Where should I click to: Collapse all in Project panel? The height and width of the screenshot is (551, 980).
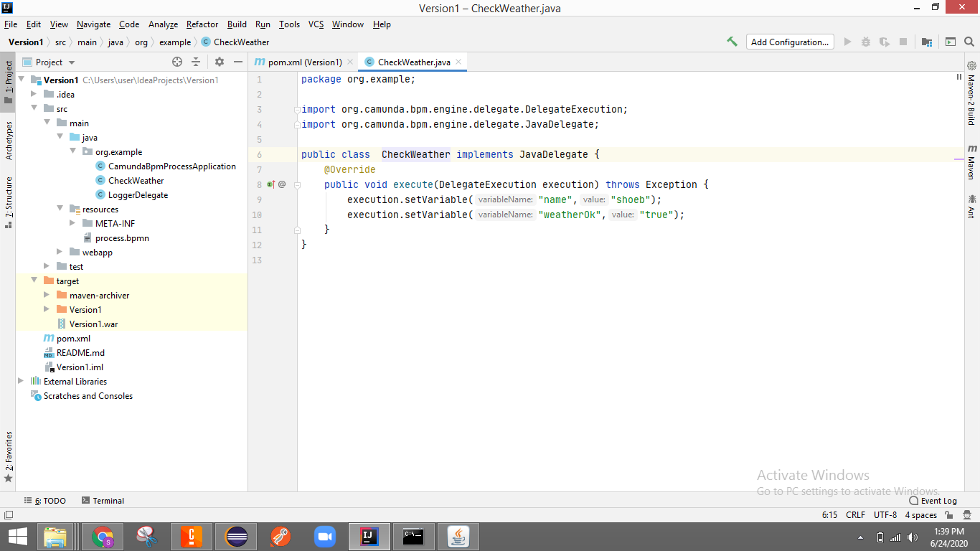coord(195,62)
